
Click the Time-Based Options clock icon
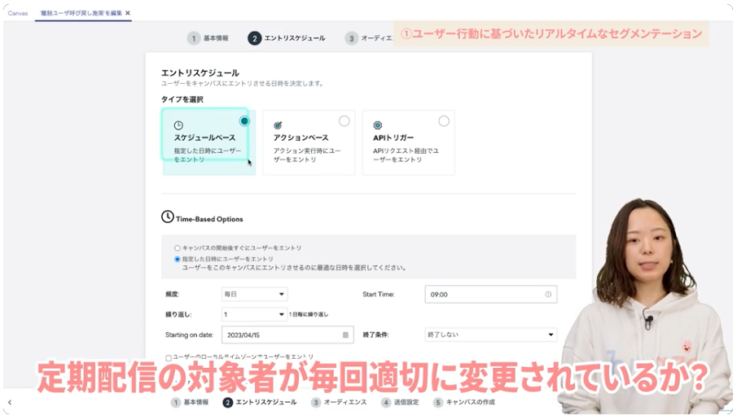[168, 217]
